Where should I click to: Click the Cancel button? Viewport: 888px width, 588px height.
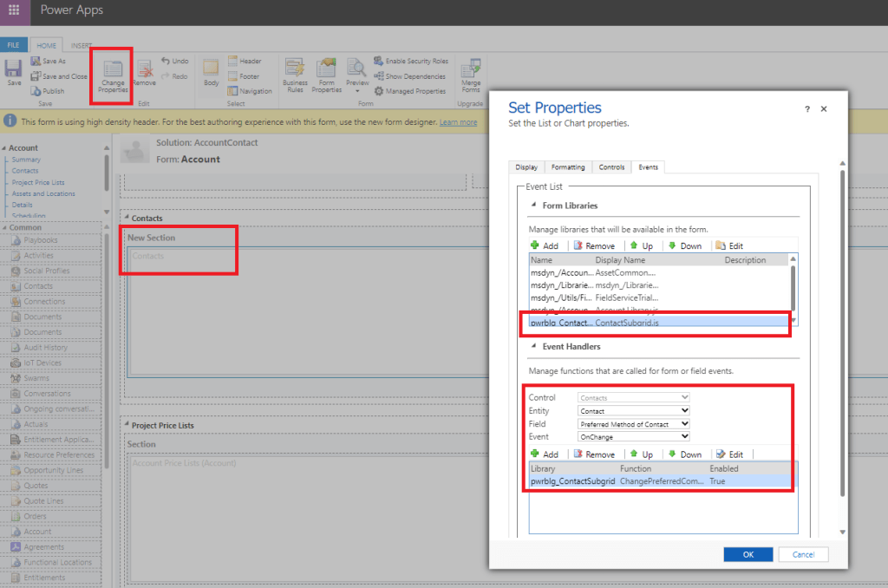point(803,554)
